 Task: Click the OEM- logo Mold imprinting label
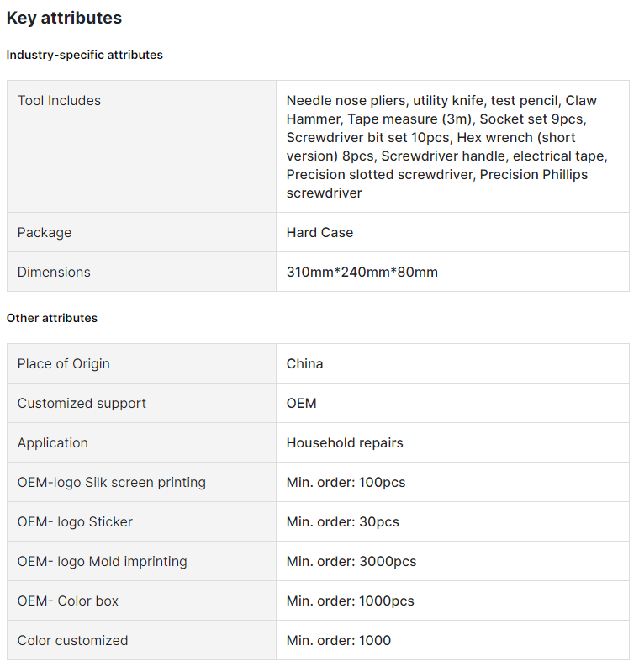tap(102, 561)
